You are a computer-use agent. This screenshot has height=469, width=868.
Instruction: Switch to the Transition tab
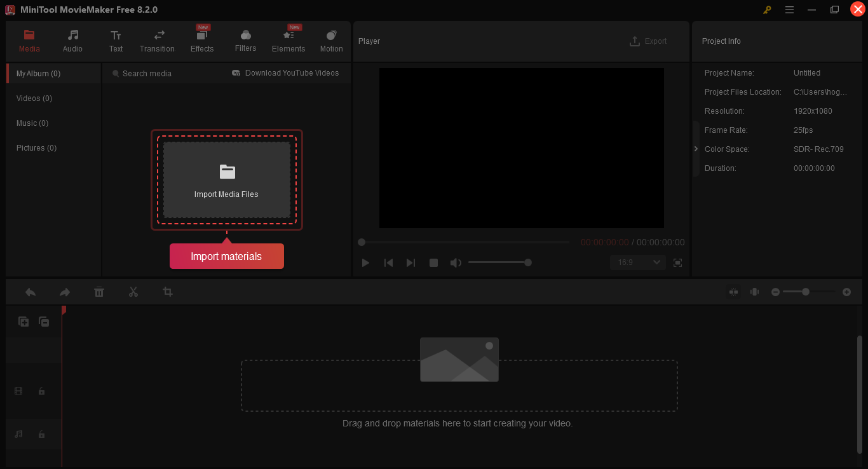[157, 41]
